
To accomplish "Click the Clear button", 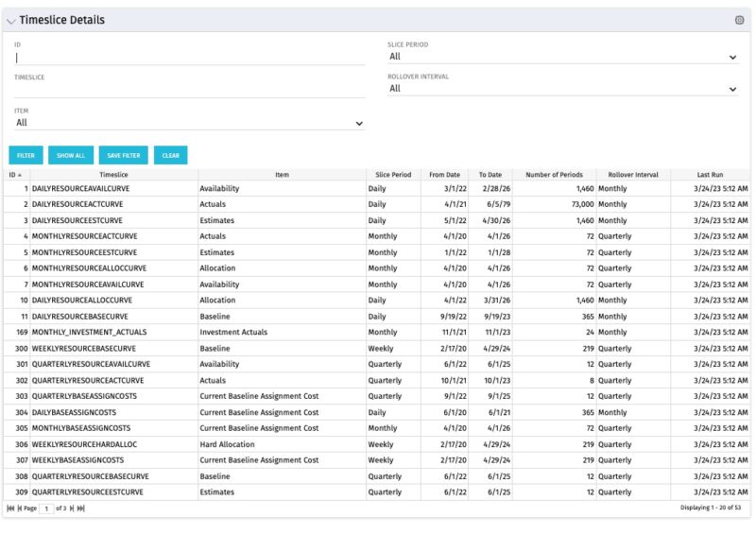I will 171,155.
